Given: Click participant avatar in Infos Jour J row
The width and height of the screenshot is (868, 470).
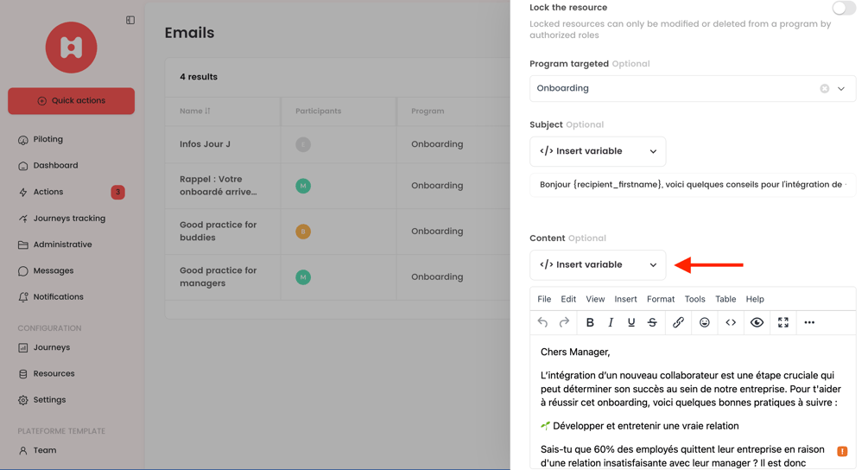Looking at the screenshot, I should click(303, 144).
